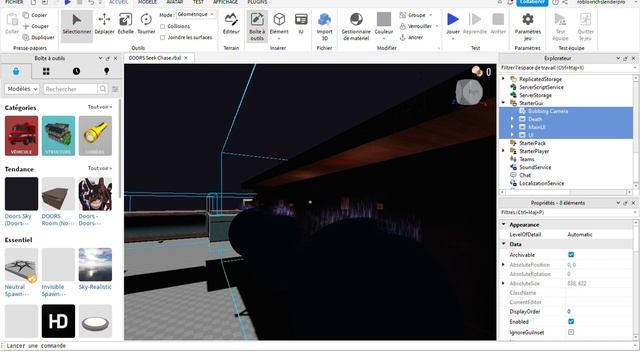This screenshot has width=640, height=360.
Task: Click Tout voir next to Tendance
Action: [x=100, y=168]
